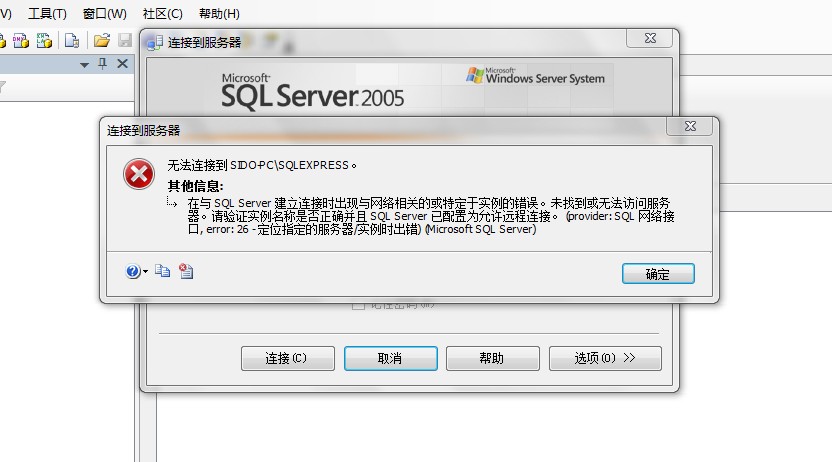Show technical details icon in error dialog
Screen dimensions: 832x462
(186, 271)
